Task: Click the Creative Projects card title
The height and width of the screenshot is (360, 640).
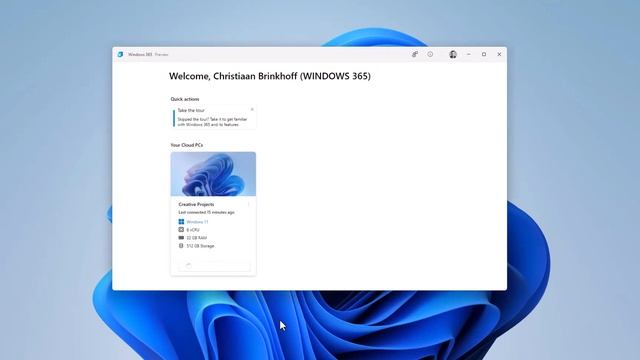Action: coord(196,204)
